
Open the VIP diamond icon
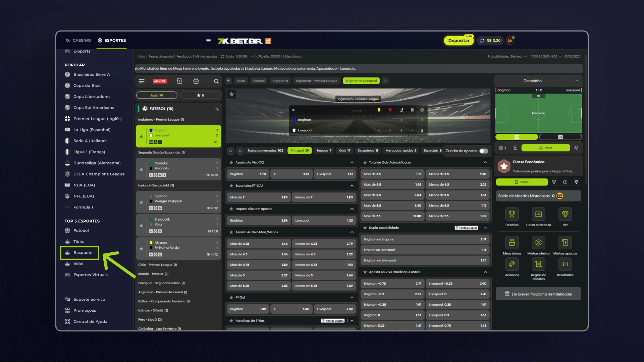(x=565, y=214)
